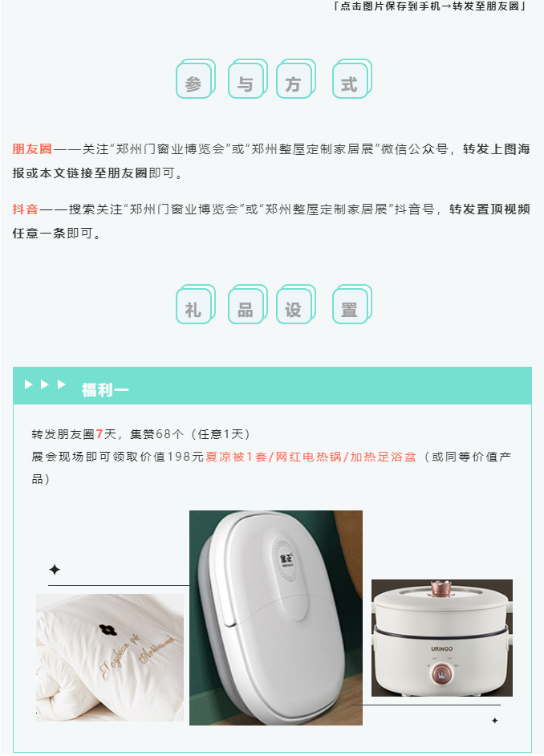The height and width of the screenshot is (756, 544).
Task: Click the 礼 heading tile
Action: pyautogui.click(x=195, y=304)
